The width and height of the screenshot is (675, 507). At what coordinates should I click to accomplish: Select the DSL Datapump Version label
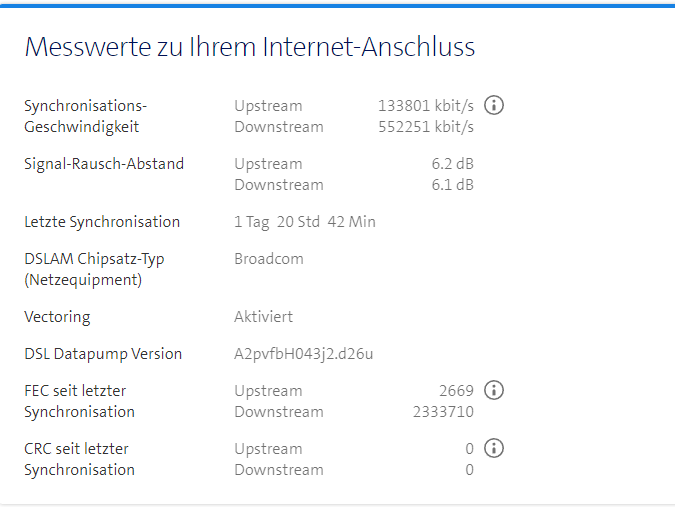(x=103, y=354)
